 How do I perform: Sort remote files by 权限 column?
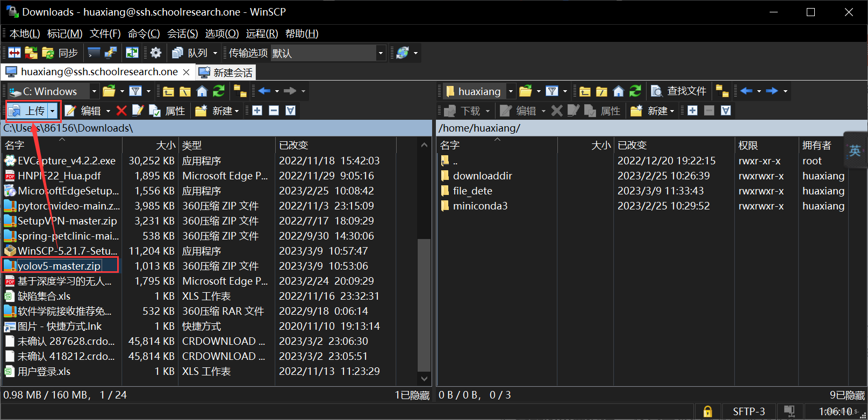pyautogui.click(x=766, y=145)
